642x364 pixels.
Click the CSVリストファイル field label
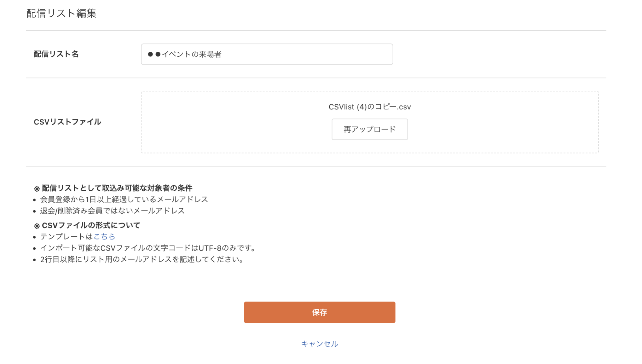coord(67,122)
